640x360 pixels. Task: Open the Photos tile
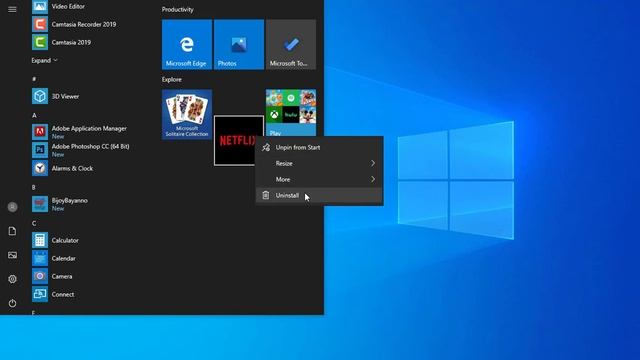[x=239, y=44]
